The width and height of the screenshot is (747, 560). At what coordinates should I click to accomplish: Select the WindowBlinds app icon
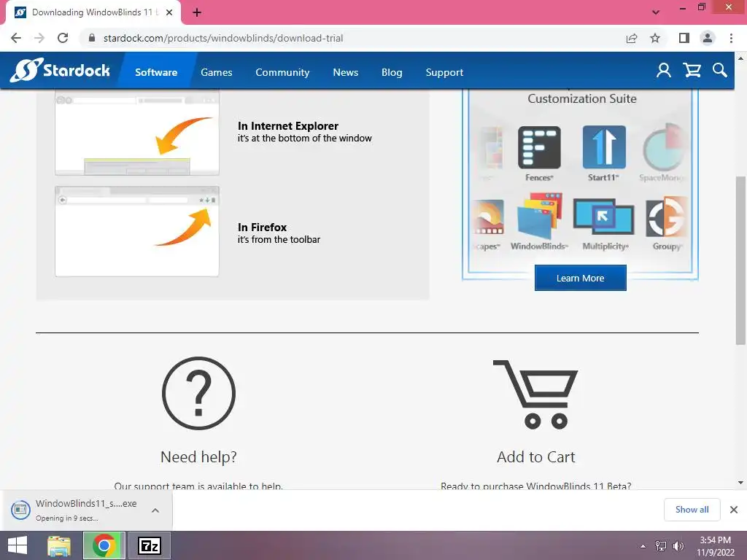[540, 216]
